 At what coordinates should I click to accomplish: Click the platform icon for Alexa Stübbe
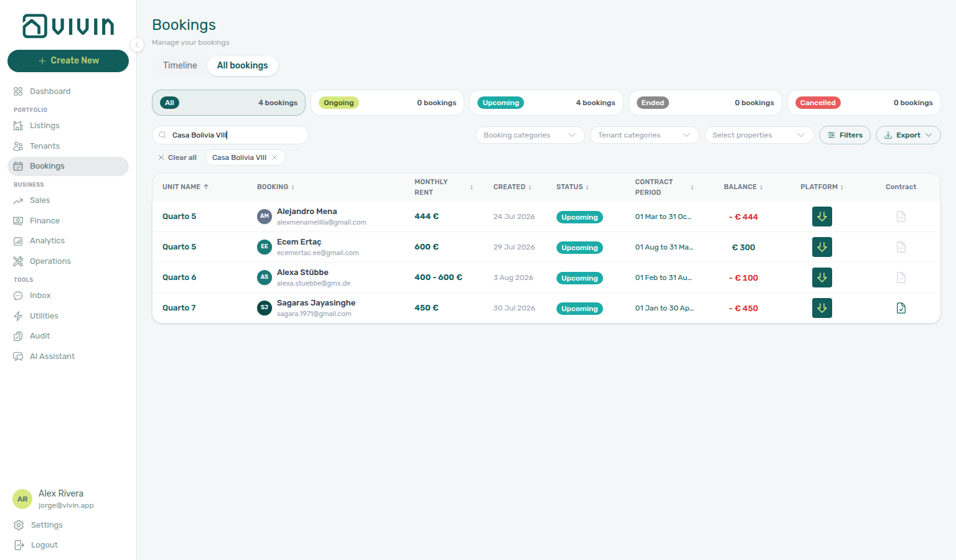822,278
